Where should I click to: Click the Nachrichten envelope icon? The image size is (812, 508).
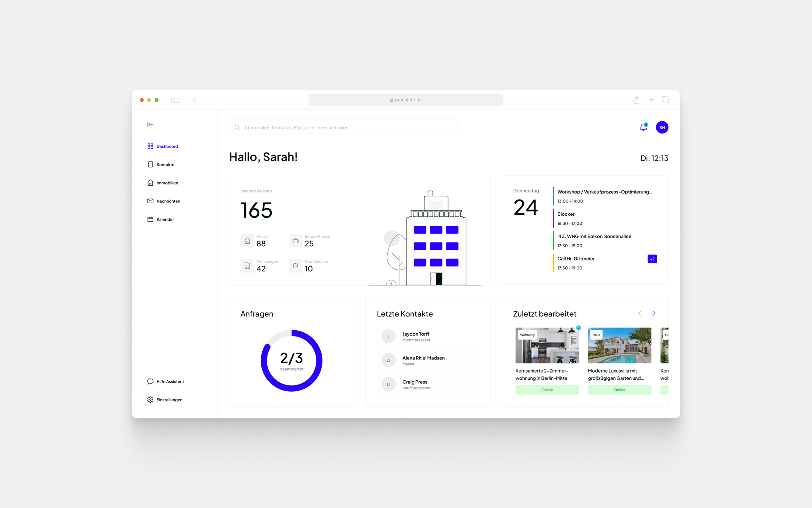pos(150,201)
